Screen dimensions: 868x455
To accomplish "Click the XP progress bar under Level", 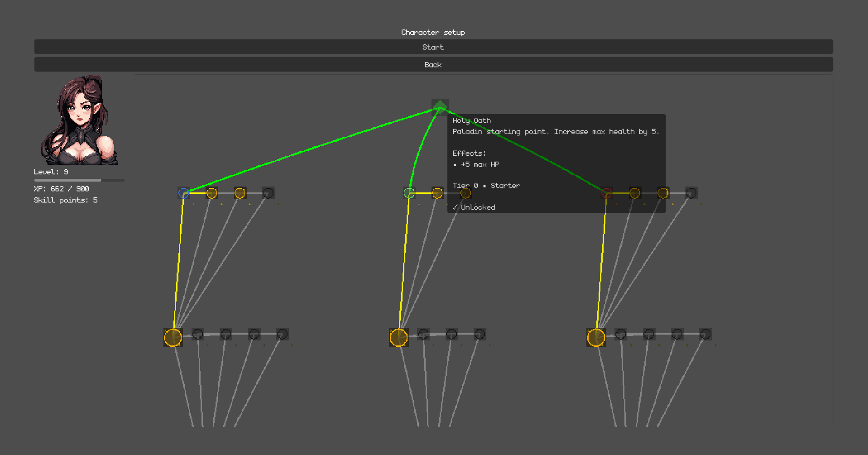I will [79, 180].
